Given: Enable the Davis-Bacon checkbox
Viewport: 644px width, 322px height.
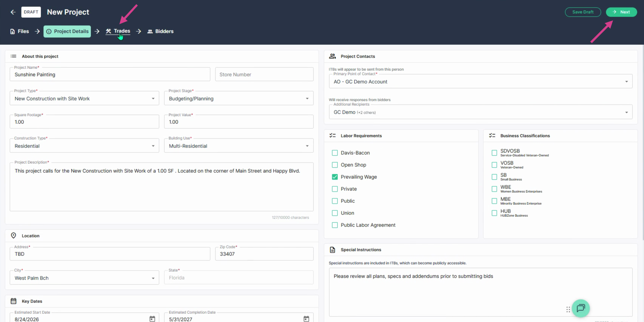Looking at the screenshot, I should coord(335,153).
